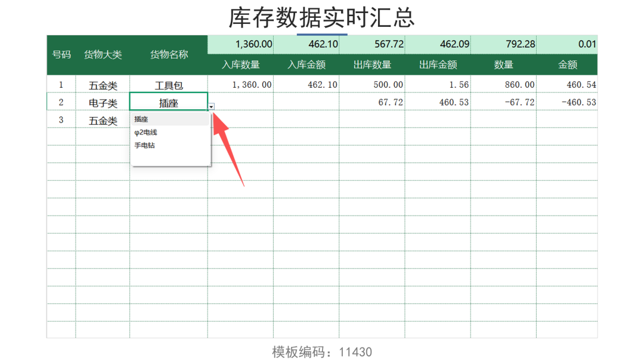Select 五金类 in row number 3

pyautogui.click(x=103, y=119)
